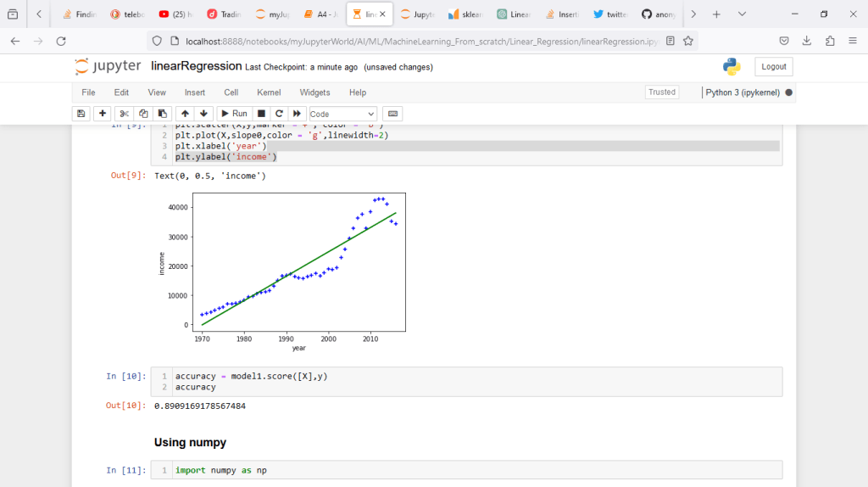This screenshot has height=487, width=868.
Task: Cut selected cells with the scissors icon
Action: click(x=124, y=114)
